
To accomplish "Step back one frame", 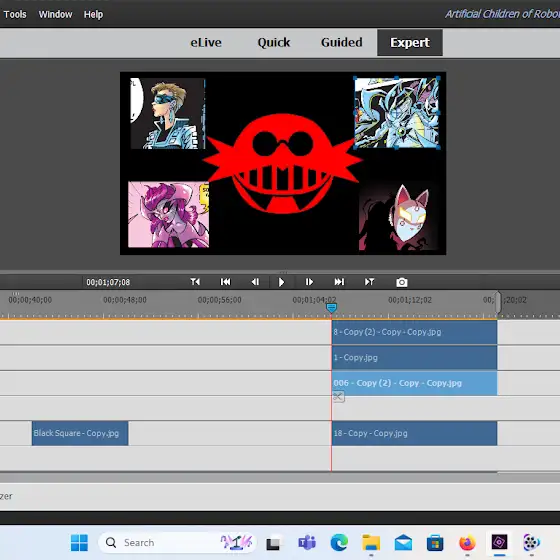I will [255, 282].
